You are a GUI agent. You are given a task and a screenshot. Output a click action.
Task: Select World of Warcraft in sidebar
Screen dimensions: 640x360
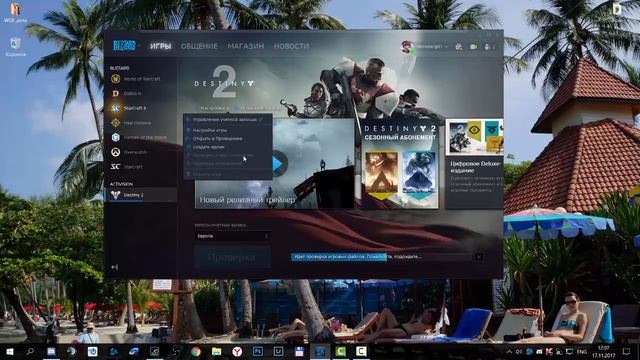141,79
